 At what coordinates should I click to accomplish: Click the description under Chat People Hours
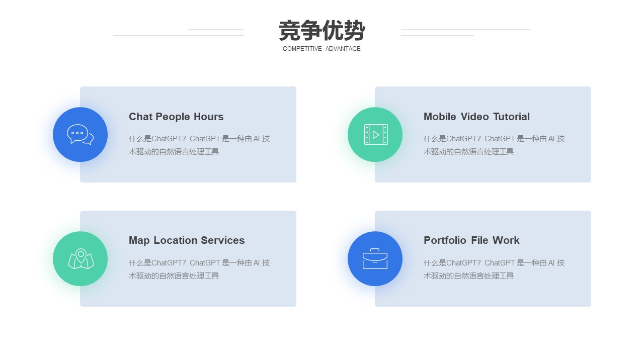click(x=199, y=145)
